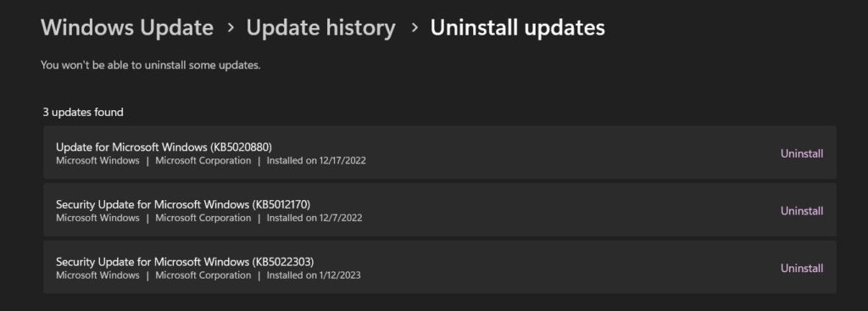Click Microsoft Corporation in KB5022303 row
Image resolution: width=868 pixels, height=311 pixels.
[203, 275]
